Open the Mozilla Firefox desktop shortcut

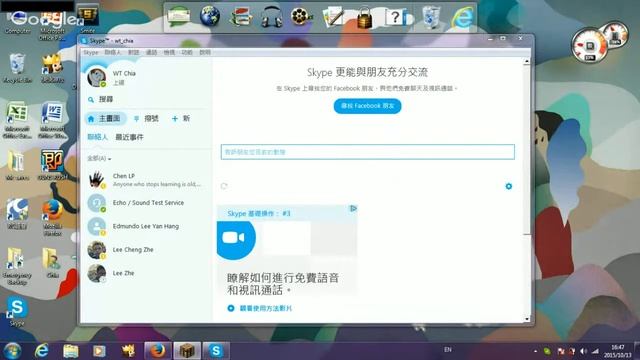[x=52, y=218]
